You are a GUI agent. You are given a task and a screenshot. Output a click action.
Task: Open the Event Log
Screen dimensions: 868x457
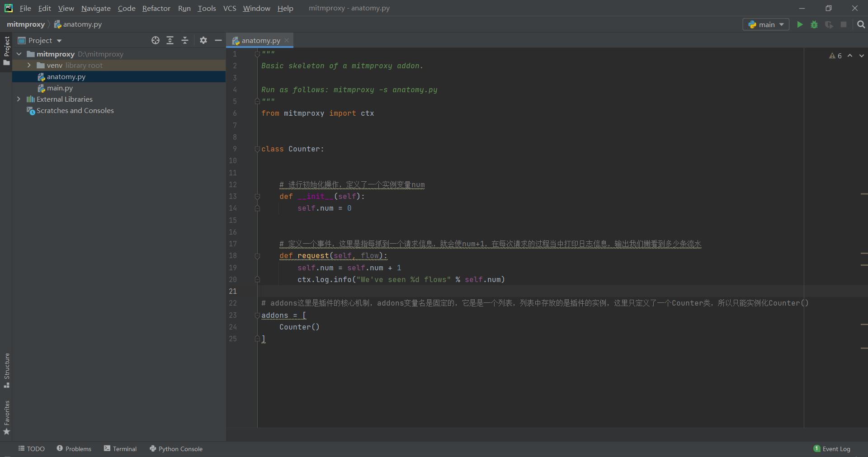coord(832,448)
